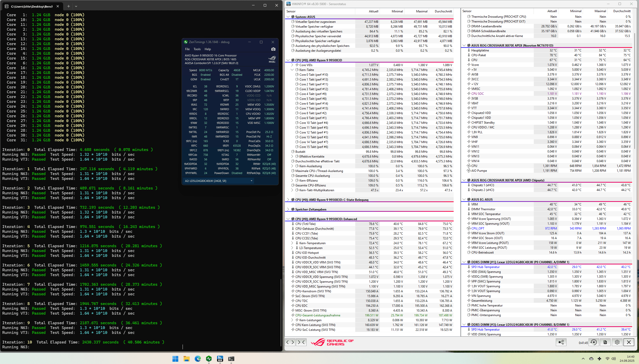
Task: Click the Durchschnitt column header on left panel
Action: 443,11
